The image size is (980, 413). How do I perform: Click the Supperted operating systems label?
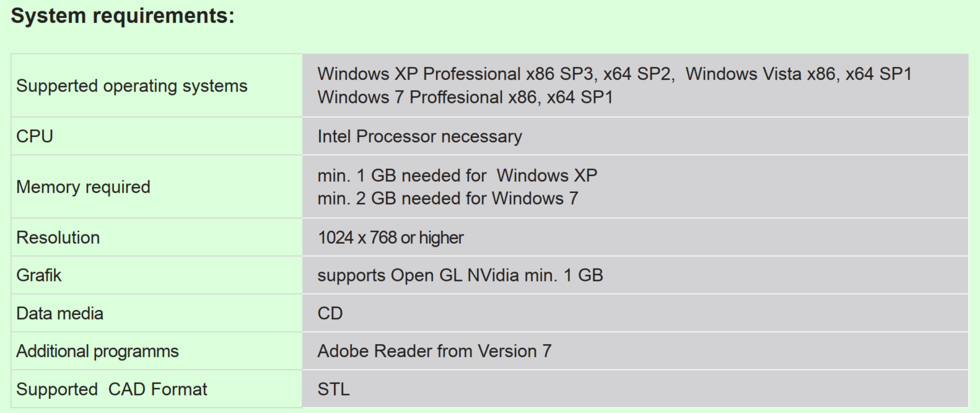[131, 86]
